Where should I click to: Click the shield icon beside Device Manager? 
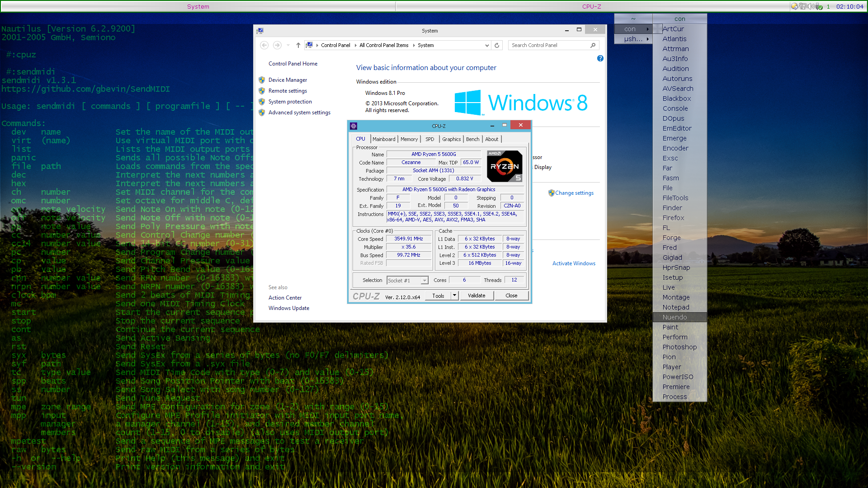pyautogui.click(x=262, y=80)
